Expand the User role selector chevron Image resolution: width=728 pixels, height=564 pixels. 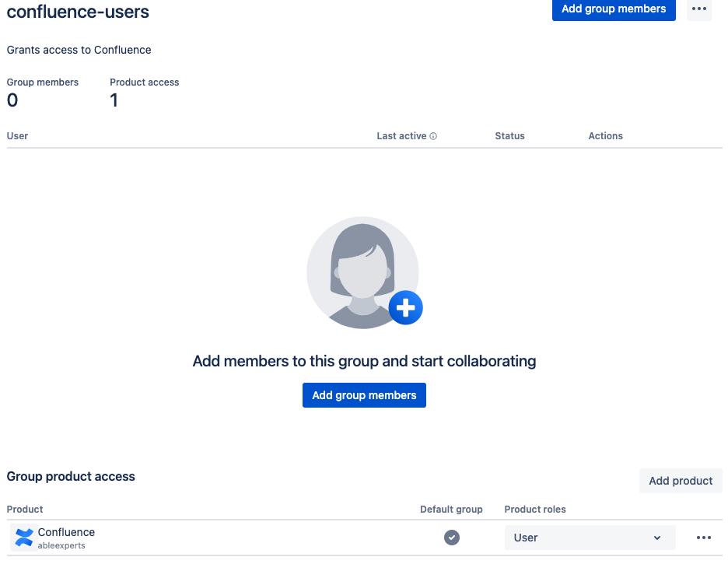[x=656, y=537]
